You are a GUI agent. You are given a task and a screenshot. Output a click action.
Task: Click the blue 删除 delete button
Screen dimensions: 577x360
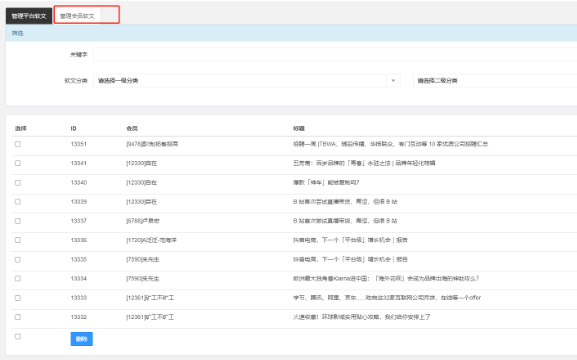tap(82, 339)
